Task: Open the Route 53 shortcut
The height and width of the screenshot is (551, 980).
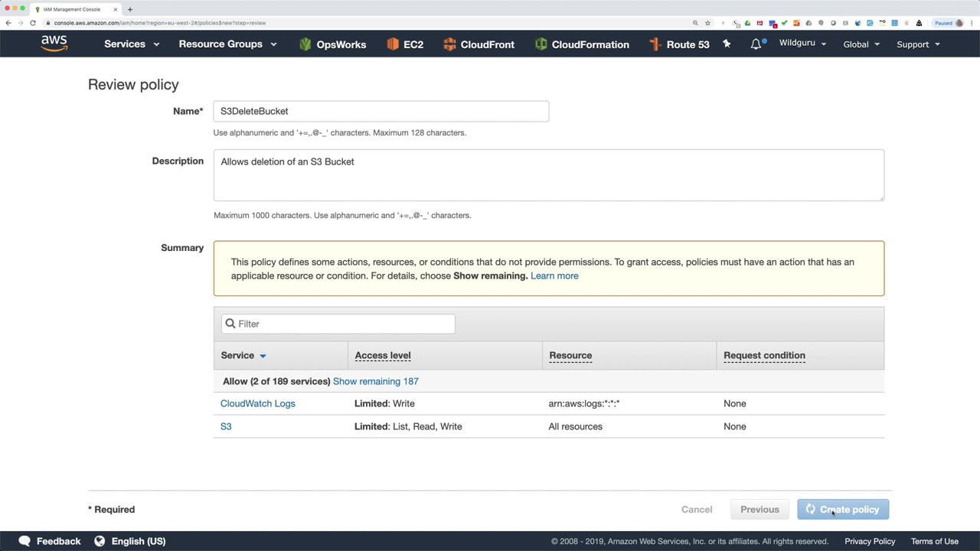Action: pyautogui.click(x=679, y=44)
